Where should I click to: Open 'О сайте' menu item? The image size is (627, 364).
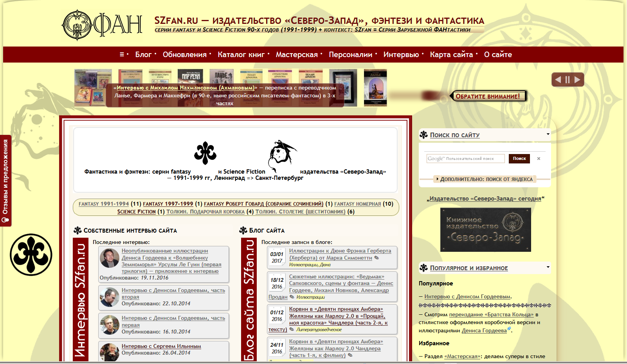pyautogui.click(x=498, y=55)
